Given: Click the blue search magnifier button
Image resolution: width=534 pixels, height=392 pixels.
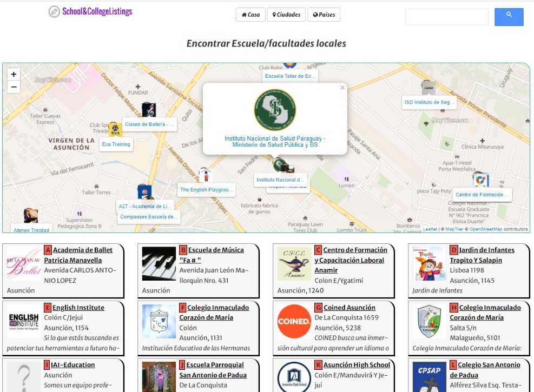Looking at the screenshot, I should 509,17.
